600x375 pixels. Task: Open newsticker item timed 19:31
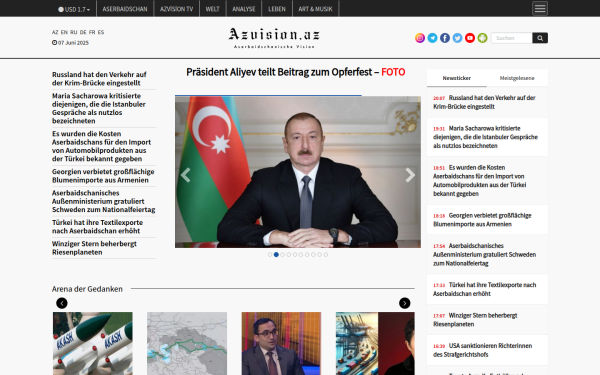[487, 137]
